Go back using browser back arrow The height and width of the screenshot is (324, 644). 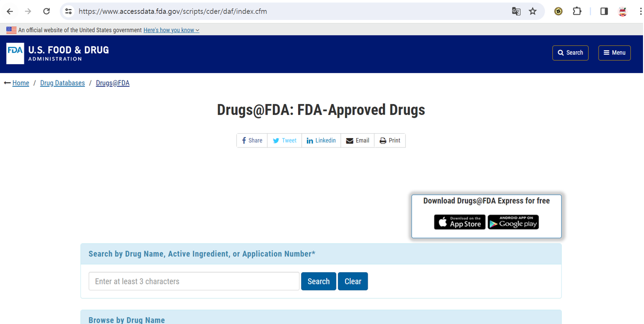(x=10, y=11)
